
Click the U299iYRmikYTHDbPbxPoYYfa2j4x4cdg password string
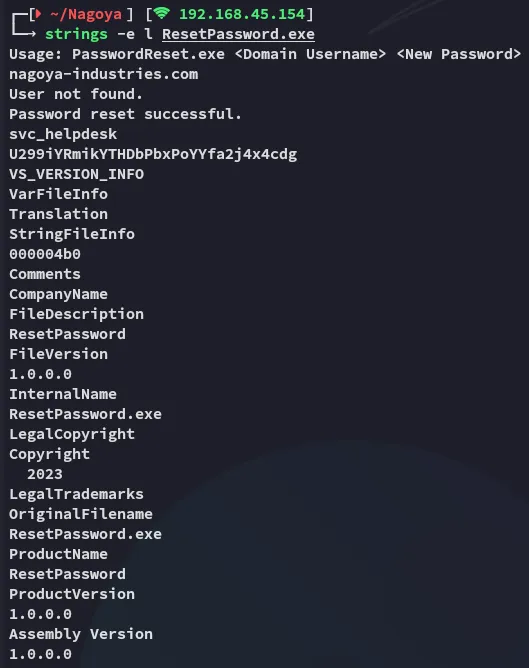153,154
